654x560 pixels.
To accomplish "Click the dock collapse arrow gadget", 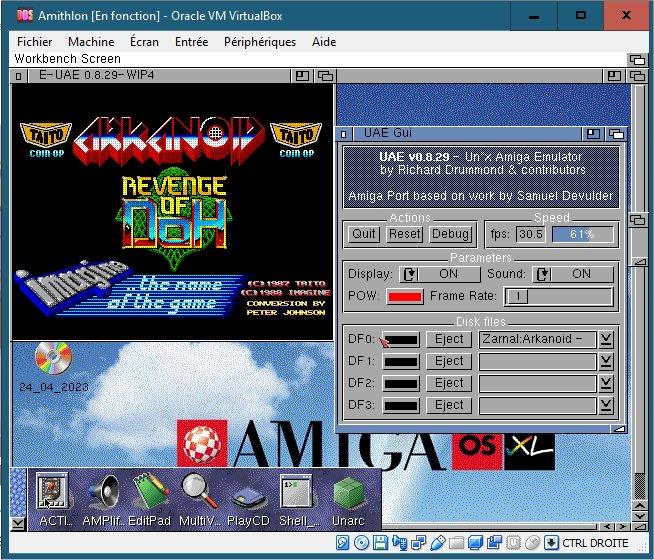I will 18,523.
